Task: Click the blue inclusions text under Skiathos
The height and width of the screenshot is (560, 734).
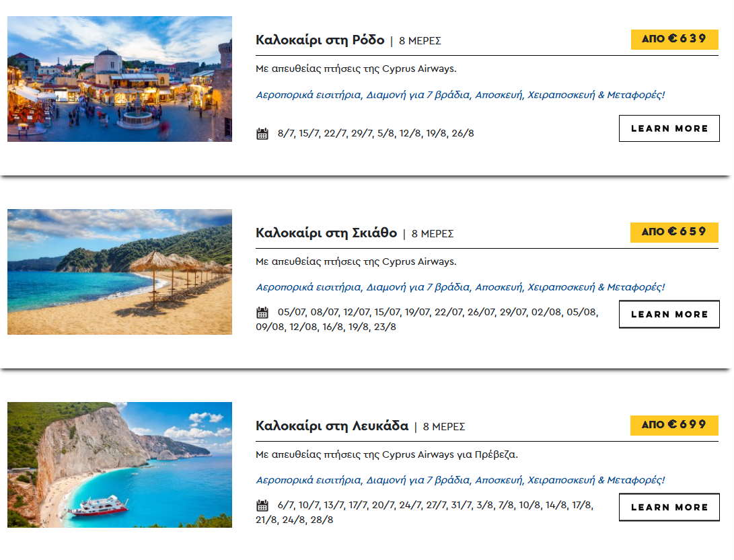Action: (460, 287)
